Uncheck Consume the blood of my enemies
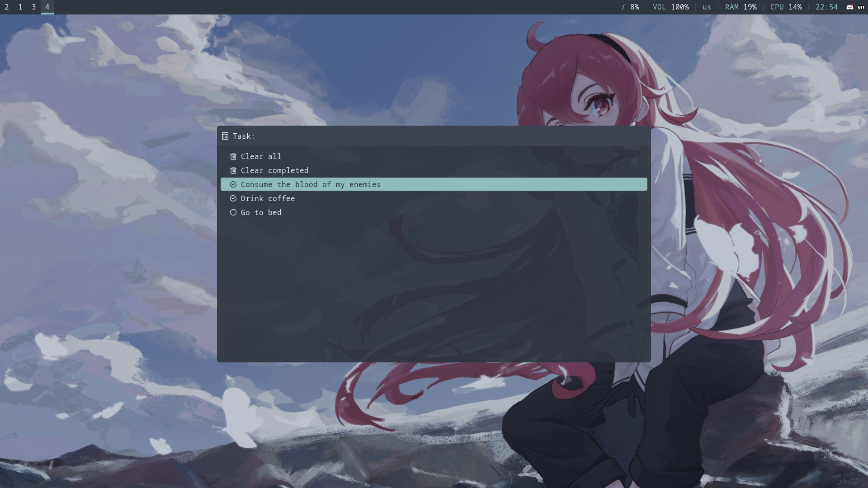The height and width of the screenshot is (488, 868). [233, 184]
